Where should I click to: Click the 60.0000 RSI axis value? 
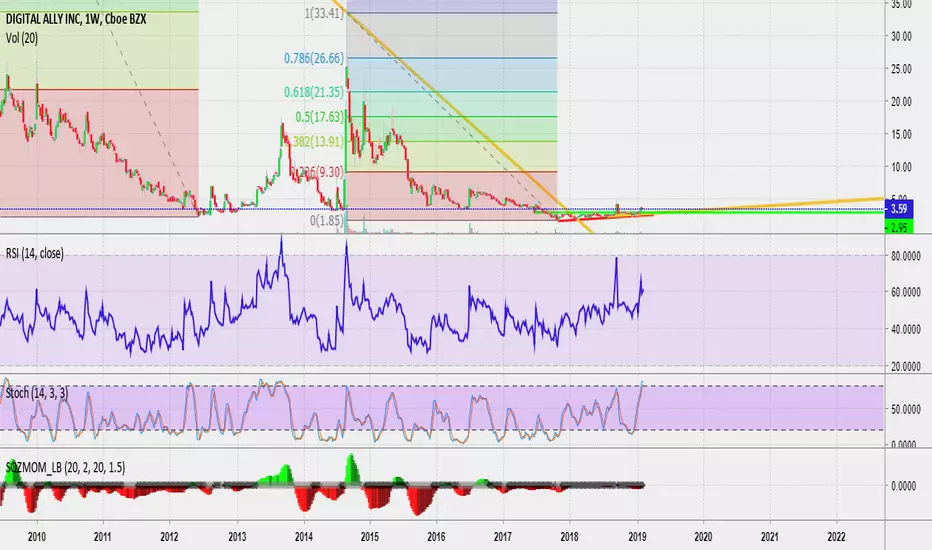(905, 292)
